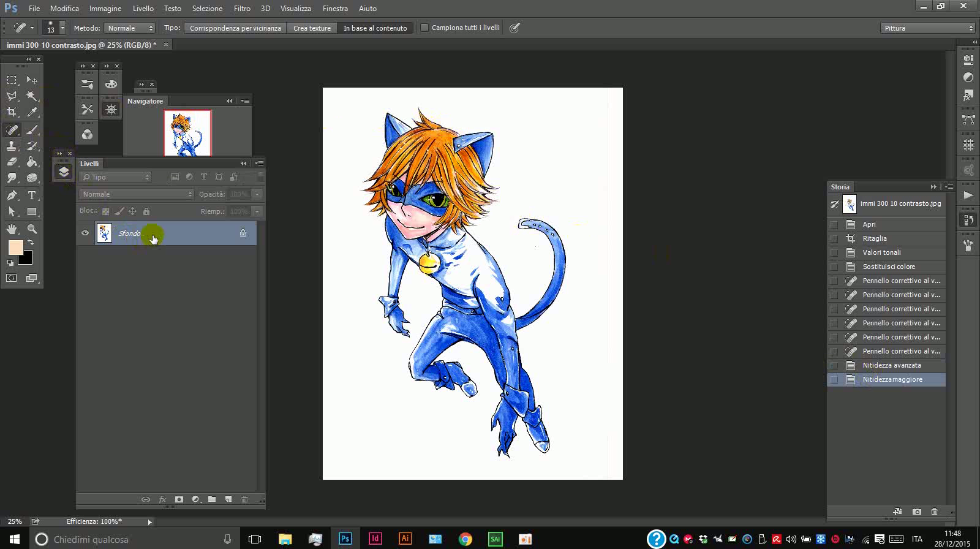
Task: Set history brush source at Apri state
Action: click(x=834, y=224)
